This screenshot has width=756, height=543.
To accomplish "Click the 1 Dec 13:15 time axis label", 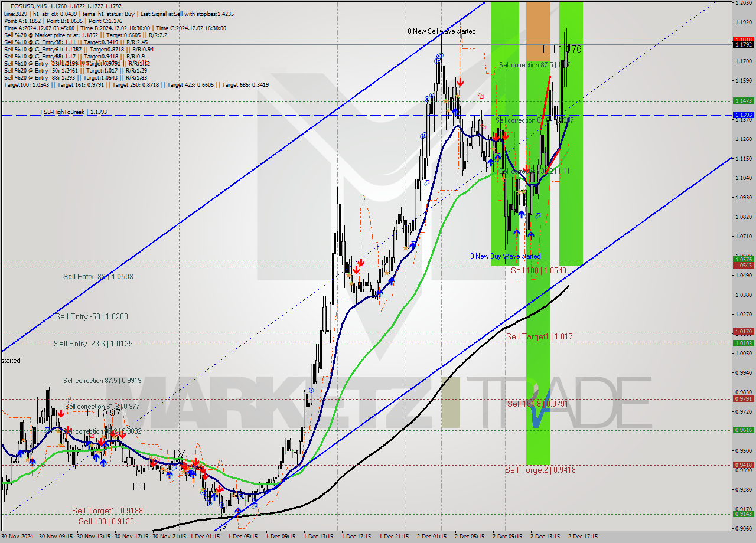I will coord(318,537).
